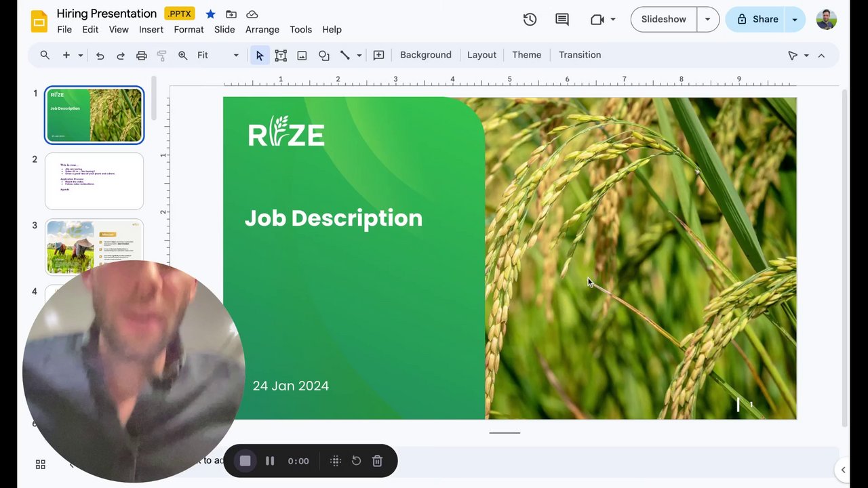Screen dimensions: 868x488
Task: Click the filmstrip vertical scrollbar
Action: (154, 98)
